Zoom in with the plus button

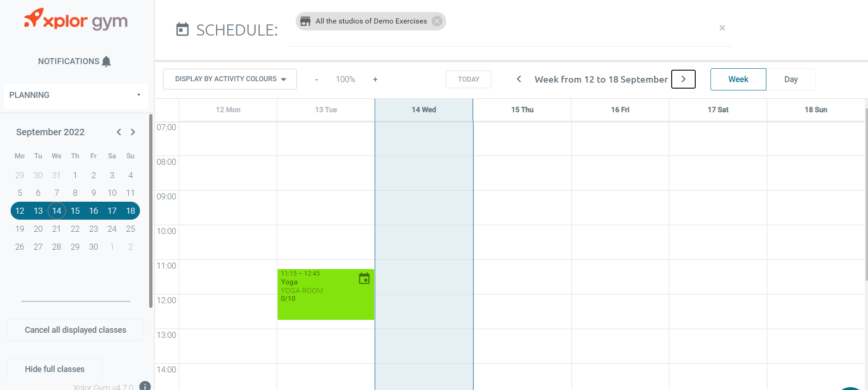(x=375, y=79)
